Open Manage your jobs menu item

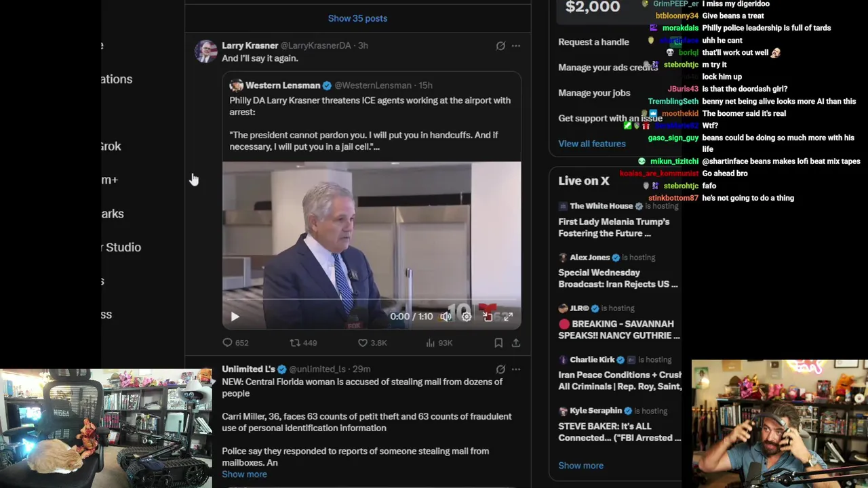tap(594, 93)
